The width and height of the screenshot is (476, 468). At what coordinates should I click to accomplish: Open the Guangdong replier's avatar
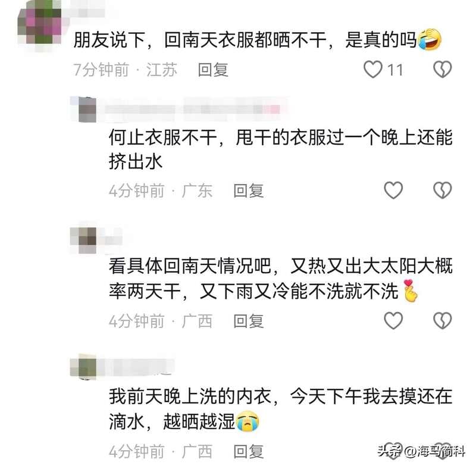[x=87, y=110]
